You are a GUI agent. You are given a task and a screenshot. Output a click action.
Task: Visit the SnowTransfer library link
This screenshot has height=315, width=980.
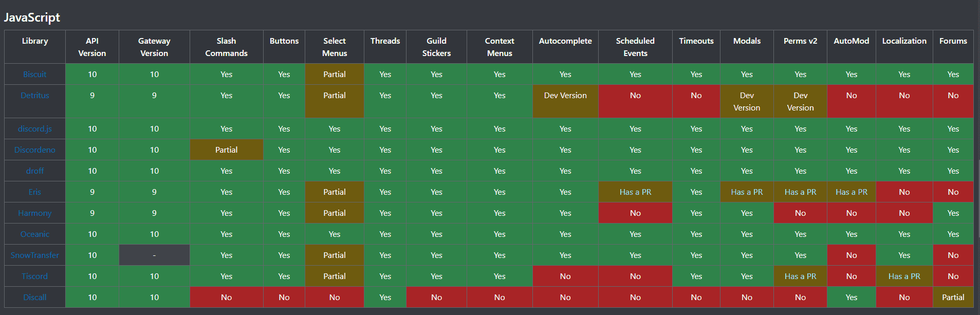[34, 255]
